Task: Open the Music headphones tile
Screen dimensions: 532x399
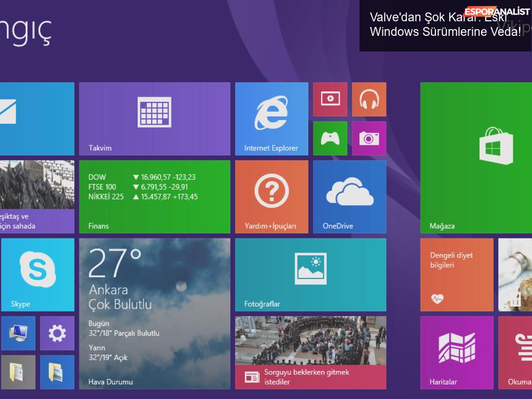Action: click(x=369, y=99)
